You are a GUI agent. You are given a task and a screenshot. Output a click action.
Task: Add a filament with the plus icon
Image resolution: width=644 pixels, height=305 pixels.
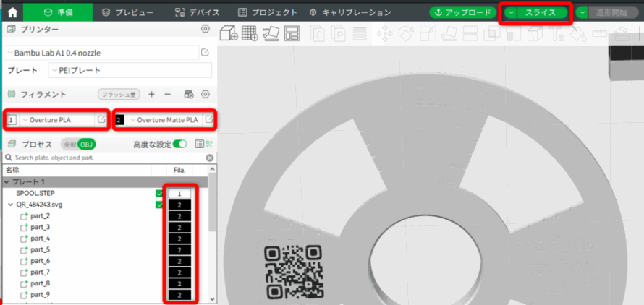[151, 95]
